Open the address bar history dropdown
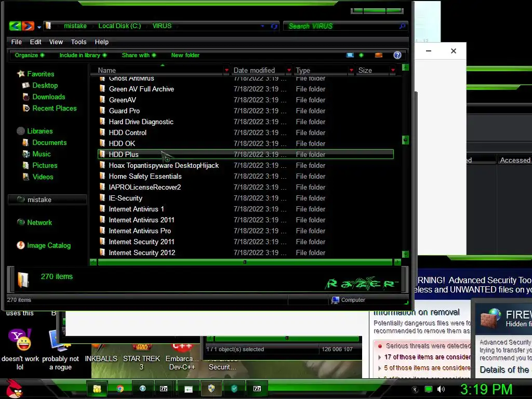532x399 pixels. tap(262, 26)
